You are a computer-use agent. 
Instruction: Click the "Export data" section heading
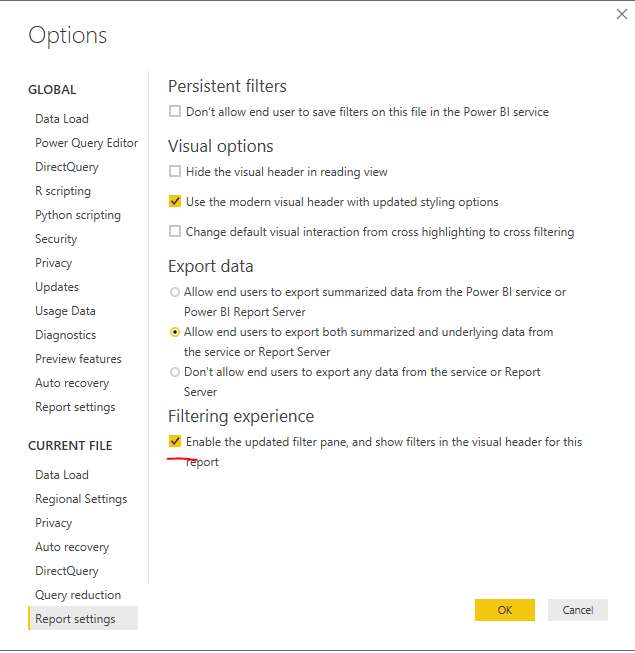[211, 266]
